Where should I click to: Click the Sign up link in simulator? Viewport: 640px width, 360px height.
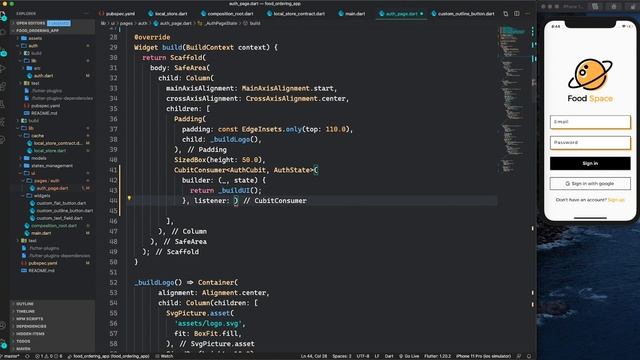tap(616, 200)
